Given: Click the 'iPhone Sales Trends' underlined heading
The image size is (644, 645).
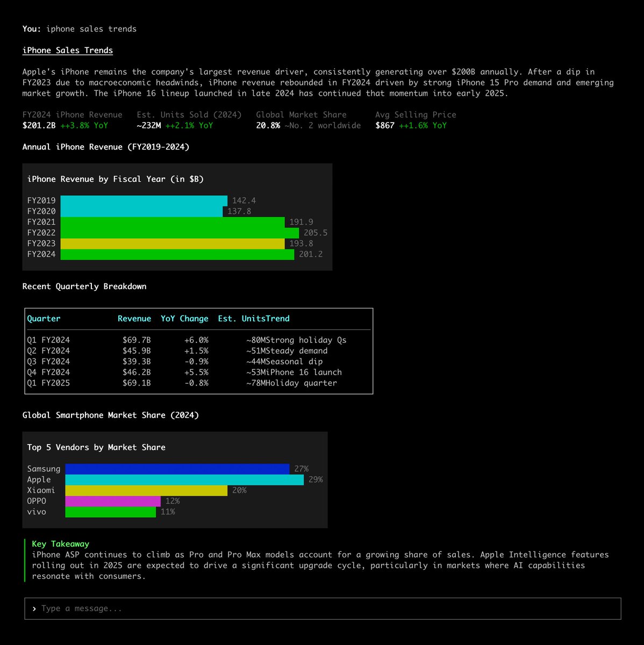Looking at the screenshot, I should tap(68, 50).
